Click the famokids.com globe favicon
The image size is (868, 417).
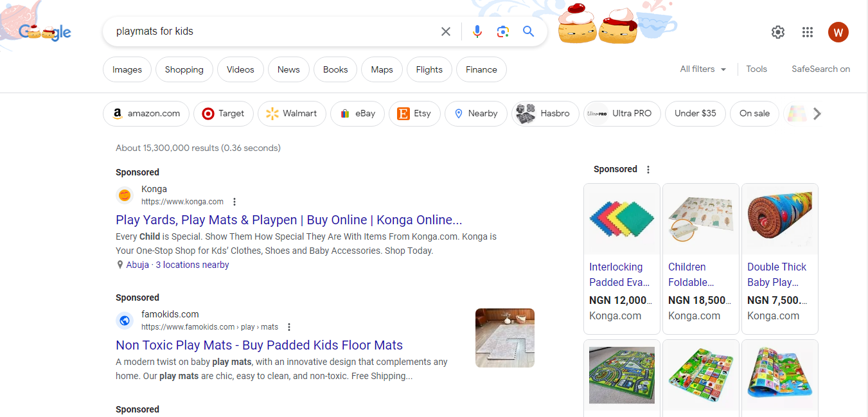coord(125,320)
